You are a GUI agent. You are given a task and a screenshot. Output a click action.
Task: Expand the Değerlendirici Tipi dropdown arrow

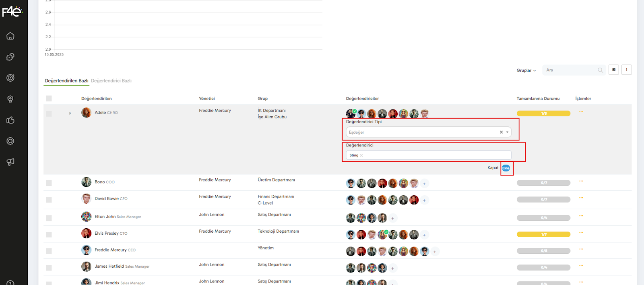coord(507,132)
